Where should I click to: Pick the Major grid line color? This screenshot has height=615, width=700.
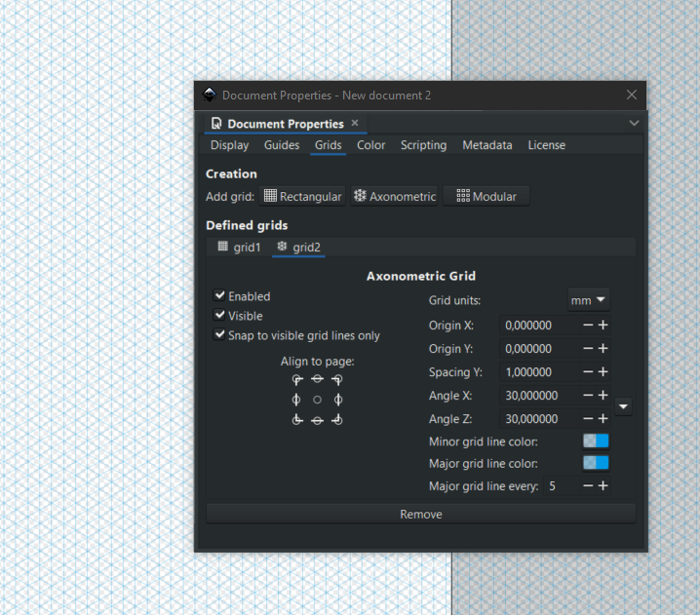click(596, 463)
